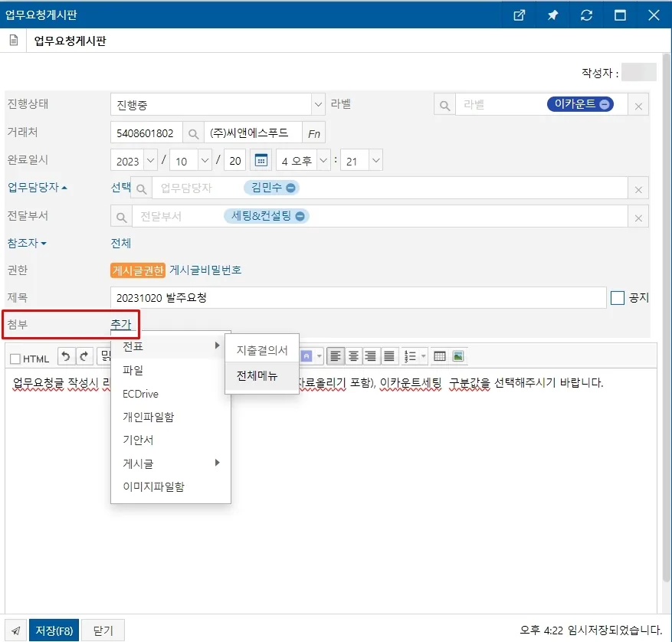This screenshot has width=672, height=642.
Task: Undo last edit in editor toolbar
Action: pos(66,356)
